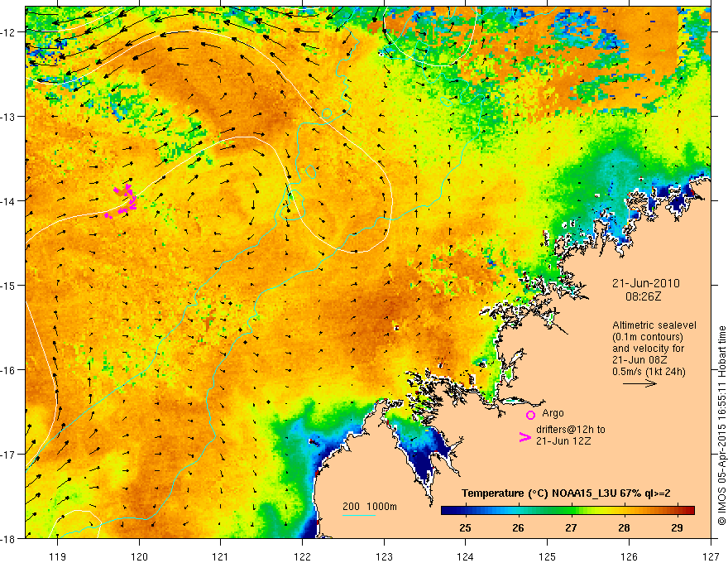This screenshot has width=728, height=563.
Task: Click the '(0.1m contours)' text
Action: pos(648,337)
